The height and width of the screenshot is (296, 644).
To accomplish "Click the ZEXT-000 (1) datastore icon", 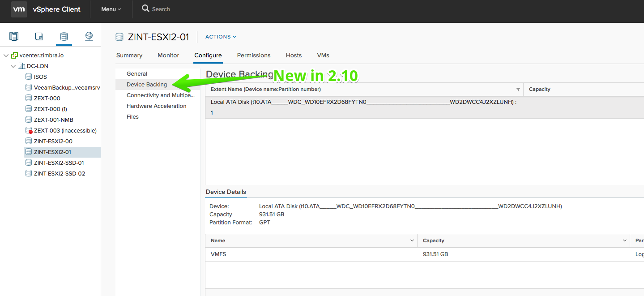I will pos(29,109).
